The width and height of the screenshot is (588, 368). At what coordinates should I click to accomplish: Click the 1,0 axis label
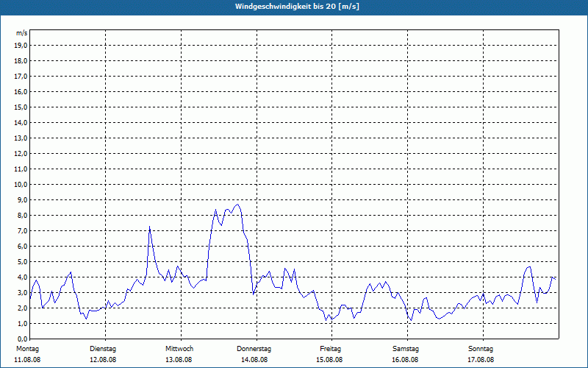coord(23,324)
